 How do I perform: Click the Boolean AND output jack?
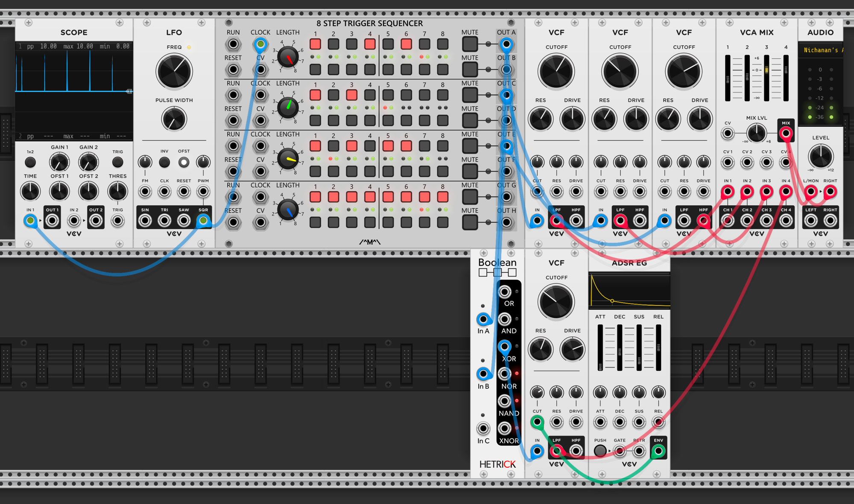coord(505,319)
